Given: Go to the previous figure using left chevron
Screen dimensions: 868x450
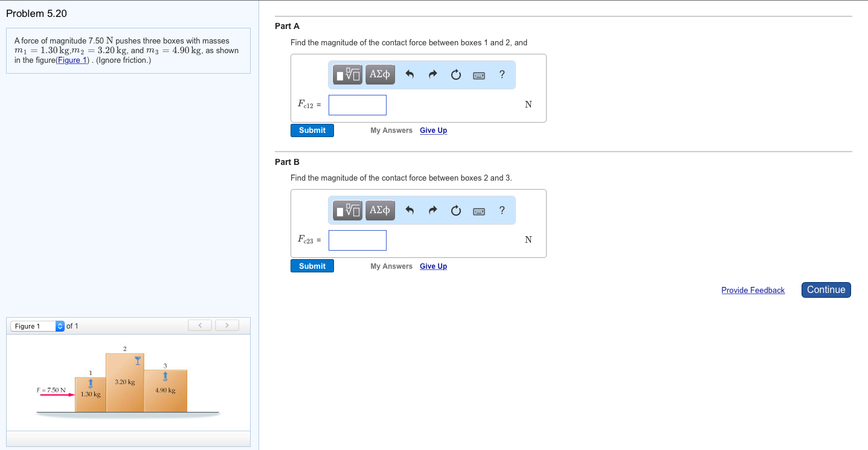Looking at the screenshot, I should pos(200,326).
